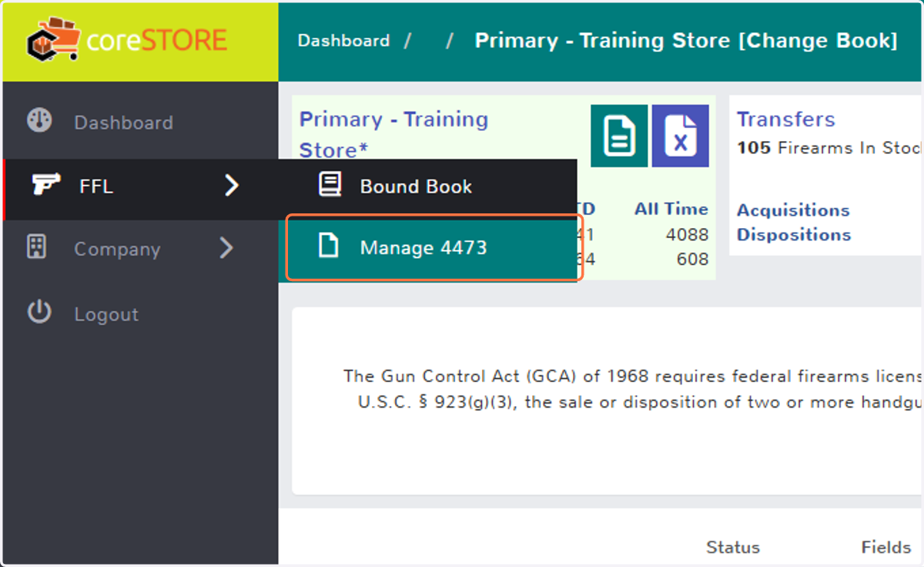The height and width of the screenshot is (567, 924).
Task: Click the Company building icon
Action: click(37, 247)
